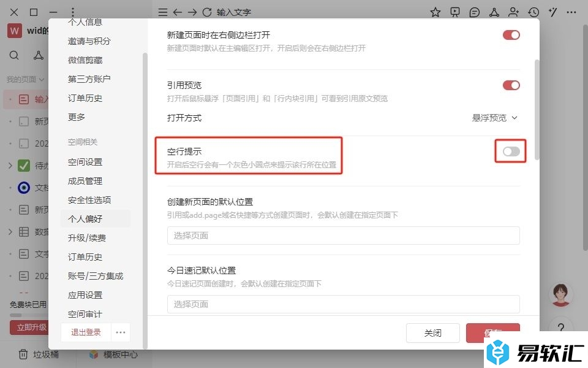
Task: Open the 悬浮预览 open-mode dropdown
Action: coord(495,118)
